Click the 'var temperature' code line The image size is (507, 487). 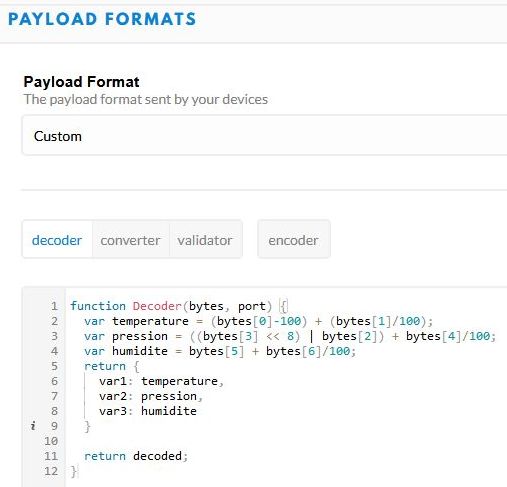point(258,321)
